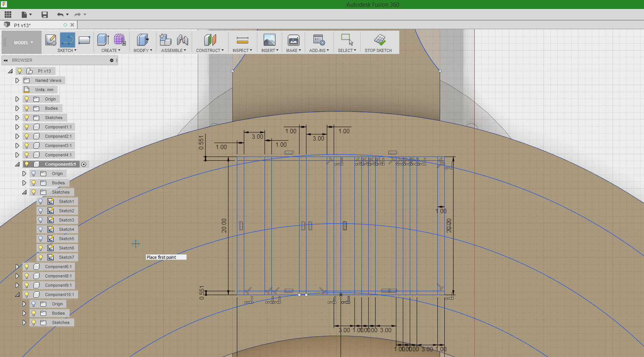Image resolution: width=644 pixels, height=357 pixels.
Task: Open the INSERT menu label
Action: pos(270,50)
